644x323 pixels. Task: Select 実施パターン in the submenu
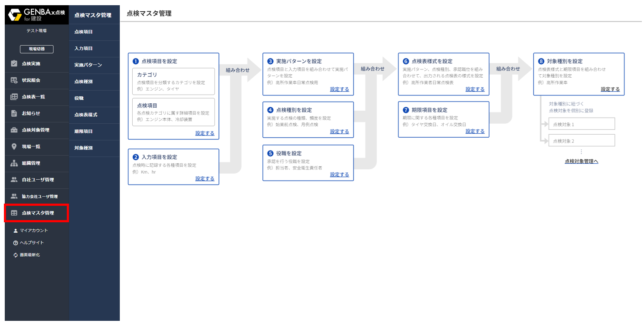pyautogui.click(x=88, y=65)
